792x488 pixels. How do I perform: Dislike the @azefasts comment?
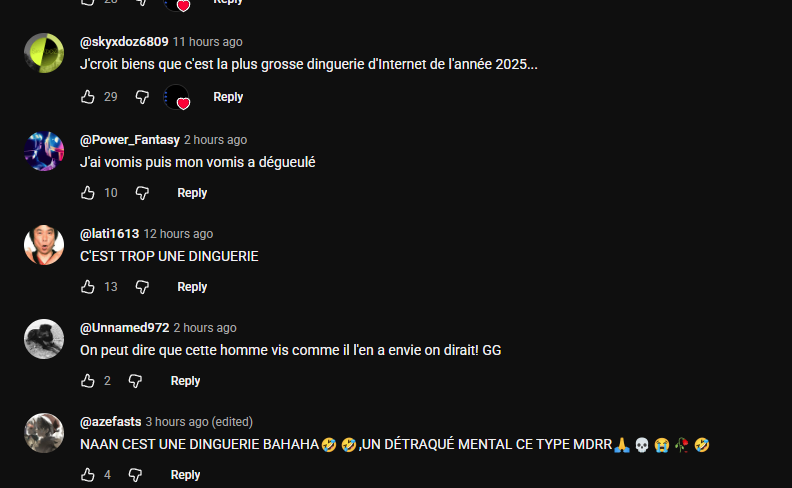135,475
